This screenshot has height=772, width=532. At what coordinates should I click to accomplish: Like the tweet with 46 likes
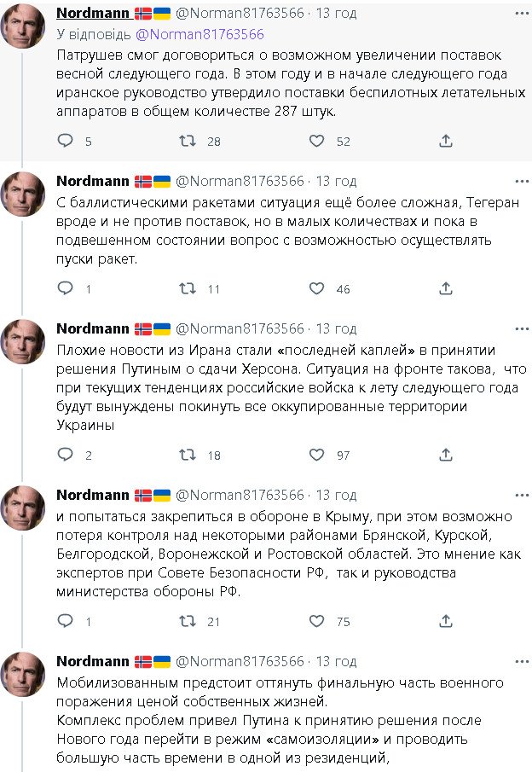point(319,289)
